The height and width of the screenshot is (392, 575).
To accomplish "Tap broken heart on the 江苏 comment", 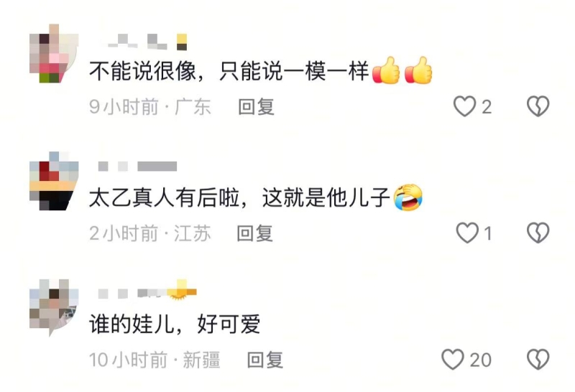I will [538, 233].
